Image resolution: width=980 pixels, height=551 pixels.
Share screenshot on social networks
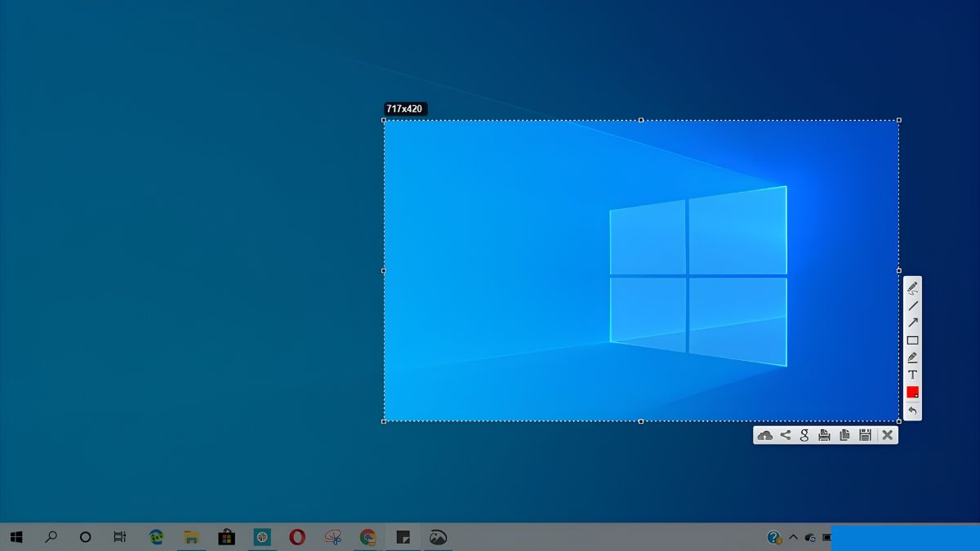tap(785, 435)
